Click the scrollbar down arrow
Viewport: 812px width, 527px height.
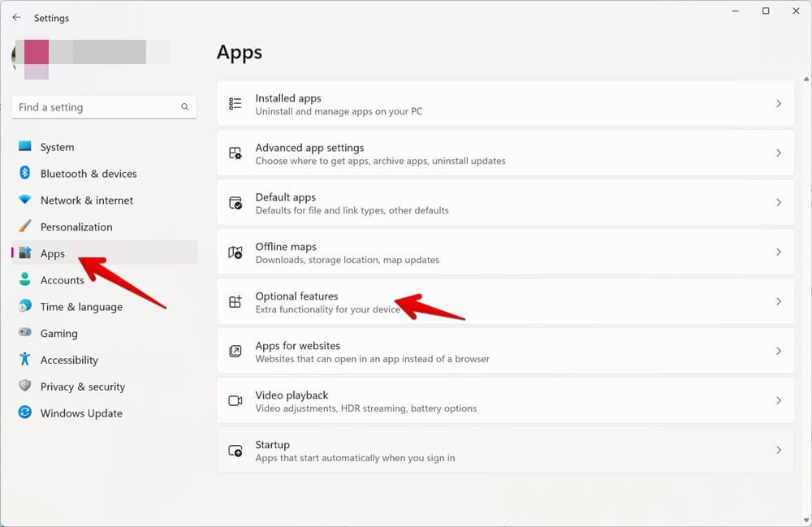[806, 521]
